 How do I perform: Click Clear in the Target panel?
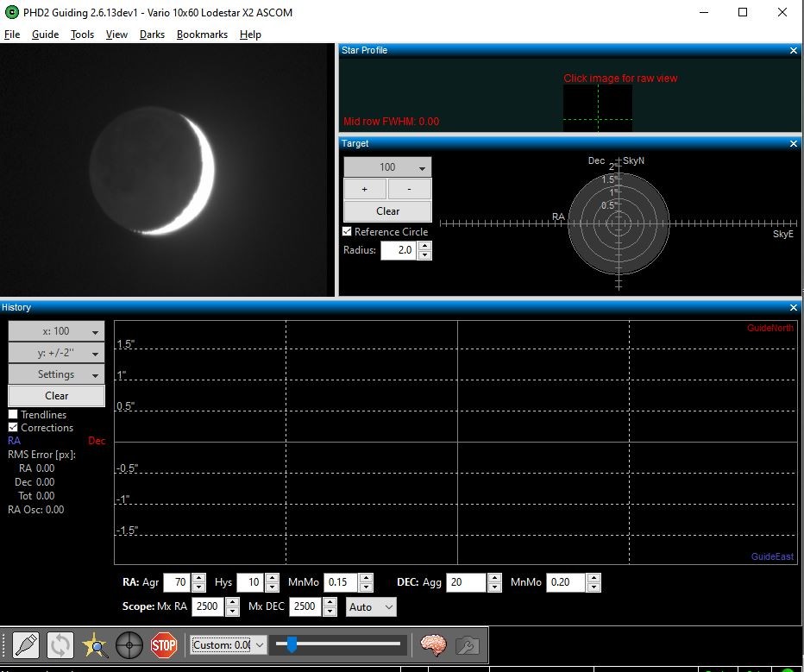point(387,211)
